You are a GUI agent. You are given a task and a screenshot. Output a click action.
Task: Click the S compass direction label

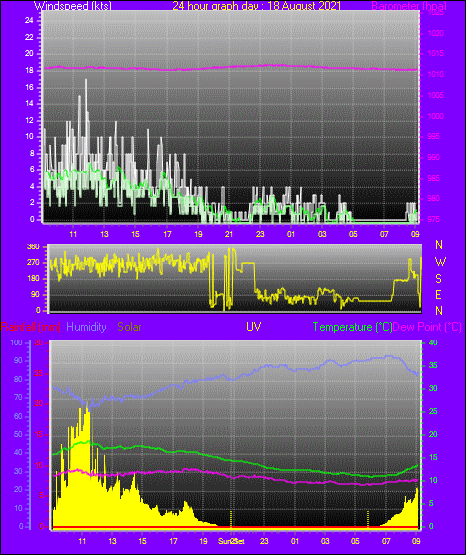(438, 279)
